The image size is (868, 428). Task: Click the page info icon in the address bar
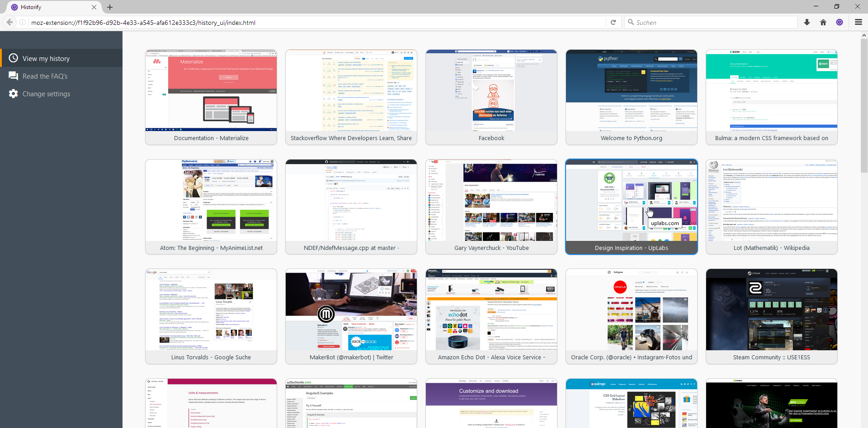(x=22, y=22)
